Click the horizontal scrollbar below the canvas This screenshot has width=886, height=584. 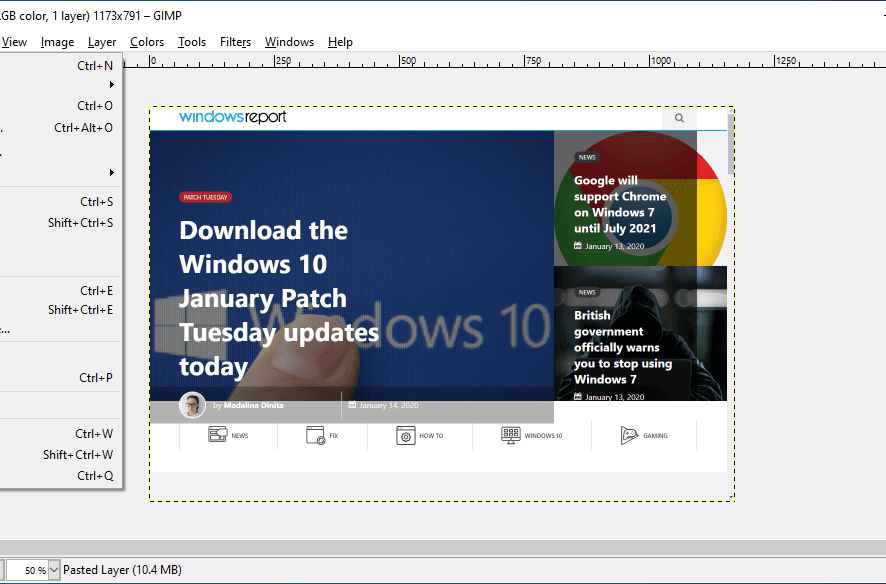[443, 546]
